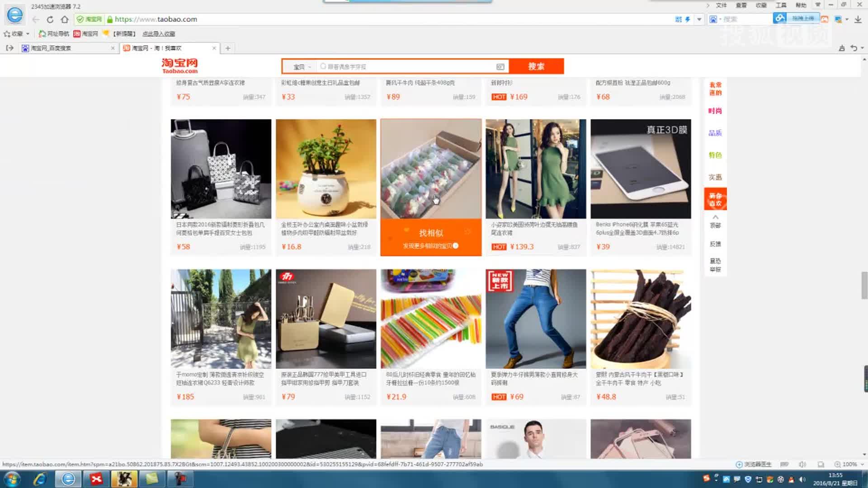Click the orange 搜索 search button

536,66
